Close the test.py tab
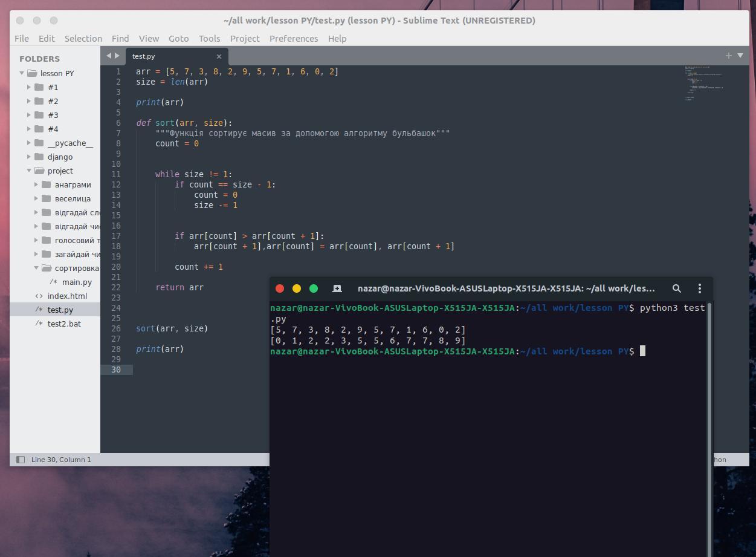Viewport: 756px width, 557px height. (219, 56)
